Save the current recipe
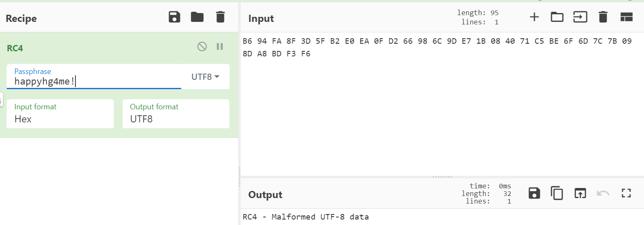This screenshot has width=644, height=225. coord(174,17)
